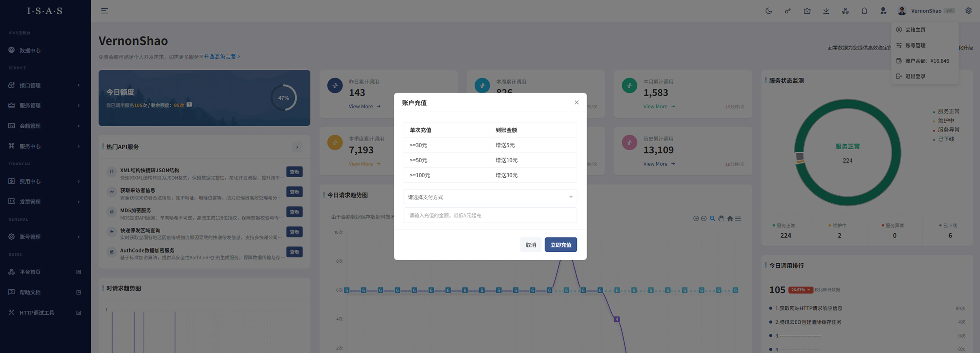This screenshot has width=980, height=353.
Task: Click the 47% quota progress ring
Action: [283, 98]
